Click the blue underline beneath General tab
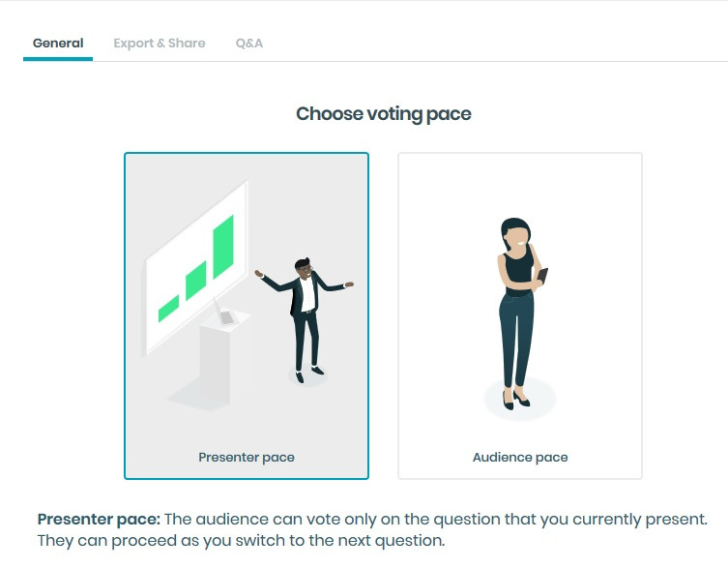The height and width of the screenshot is (568, 728). (x=58, y=59)
